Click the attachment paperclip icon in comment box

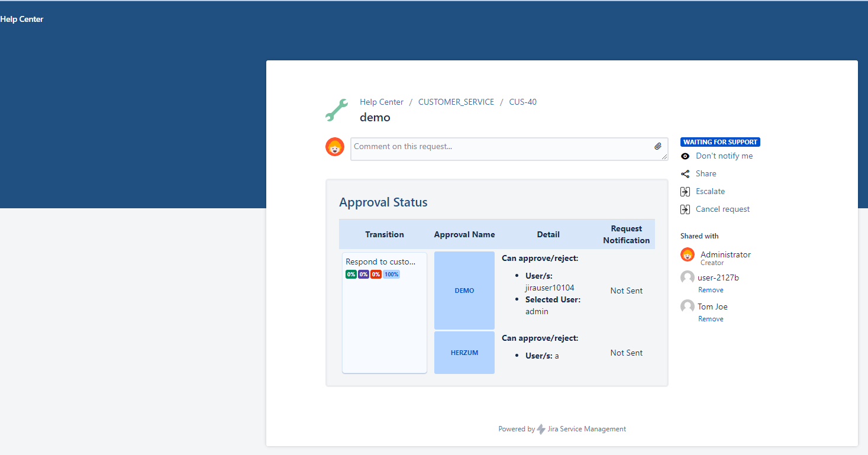[658, 146]
